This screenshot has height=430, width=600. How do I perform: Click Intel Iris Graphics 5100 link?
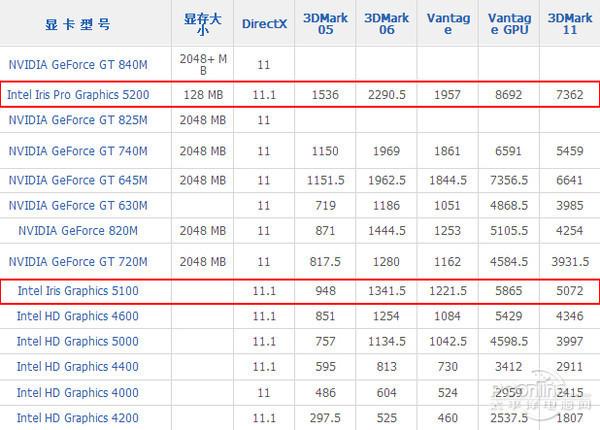78,291
